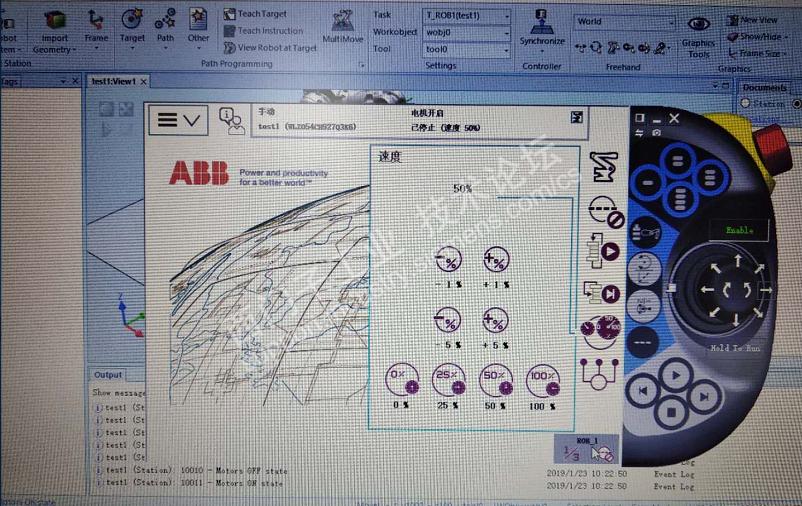Click the close icon on FlexPendant status bar
802x506 pixels.
click(x=576, y=118)
